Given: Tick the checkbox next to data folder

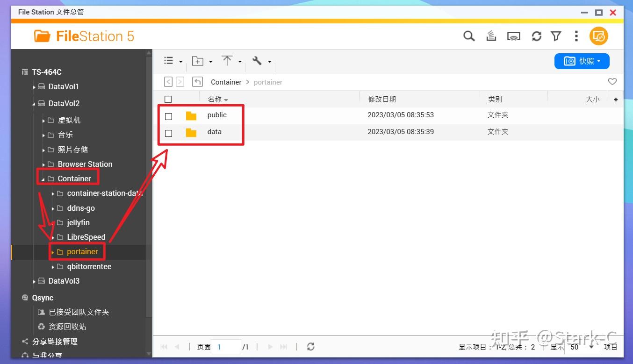Looking at the screenshot, I should 168,133.
